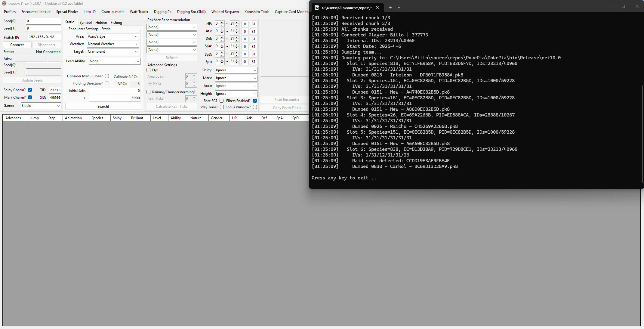
Task: Click the Switch IP input field
Action: 45,37
